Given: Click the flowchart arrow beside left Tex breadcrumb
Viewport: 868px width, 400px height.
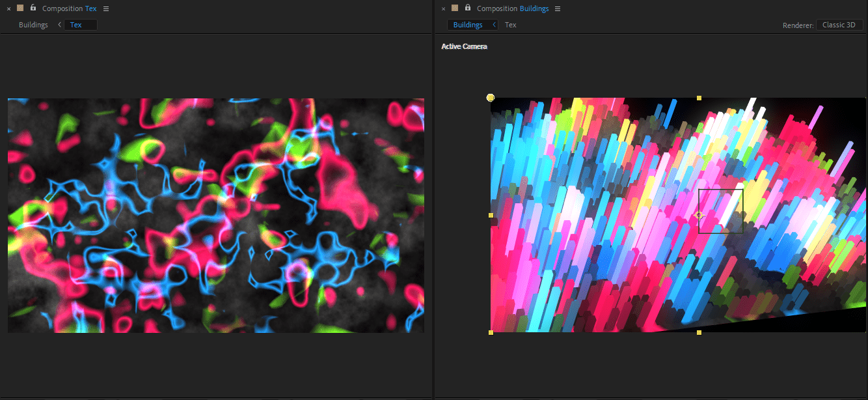Looking at the screenshot, I should click(60, 25).
